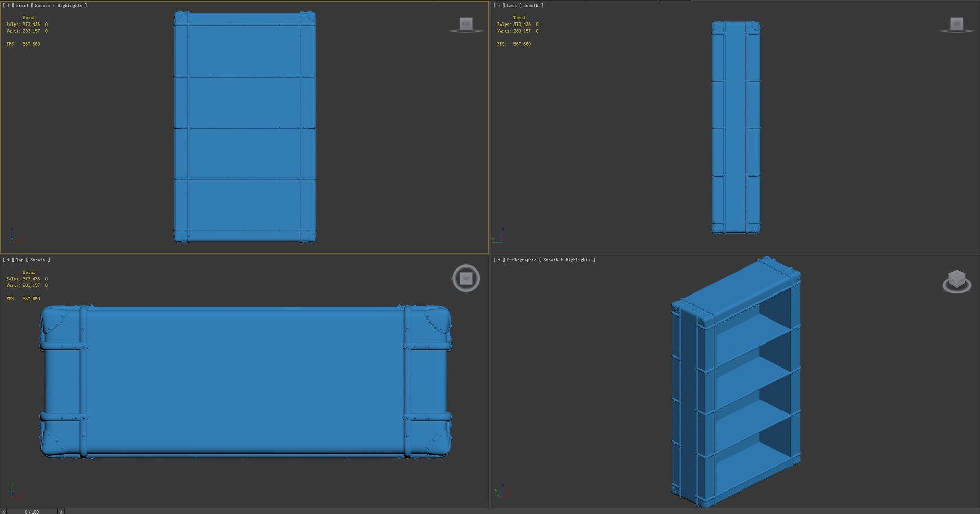
Task: Open the Front view label menu
Action: (22, 5)
